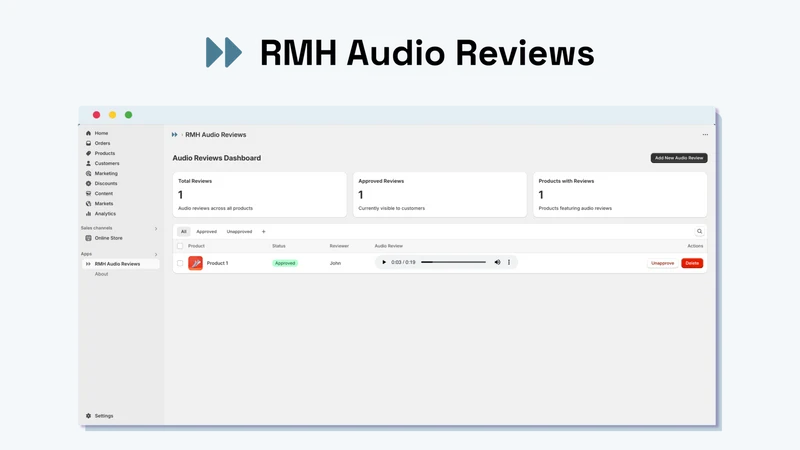
Task: Seek within the audio review progress bar
Action: tap(453, 262)
